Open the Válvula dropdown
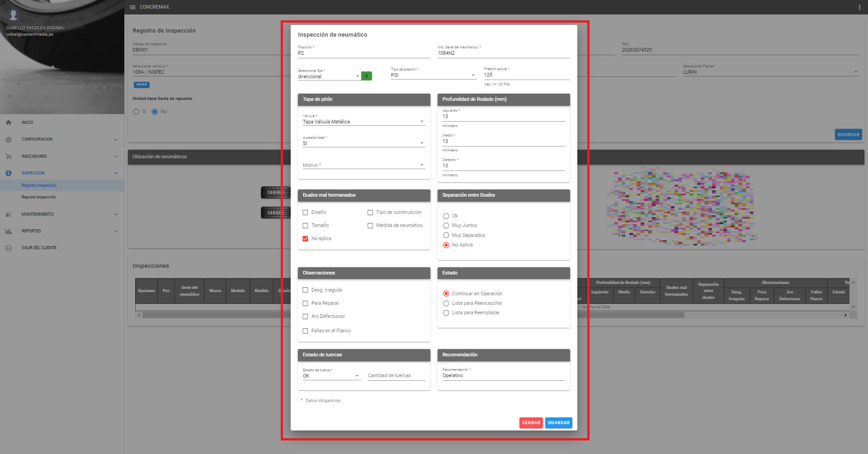Viewport: 868px width, 454px height. coord(363,122)
